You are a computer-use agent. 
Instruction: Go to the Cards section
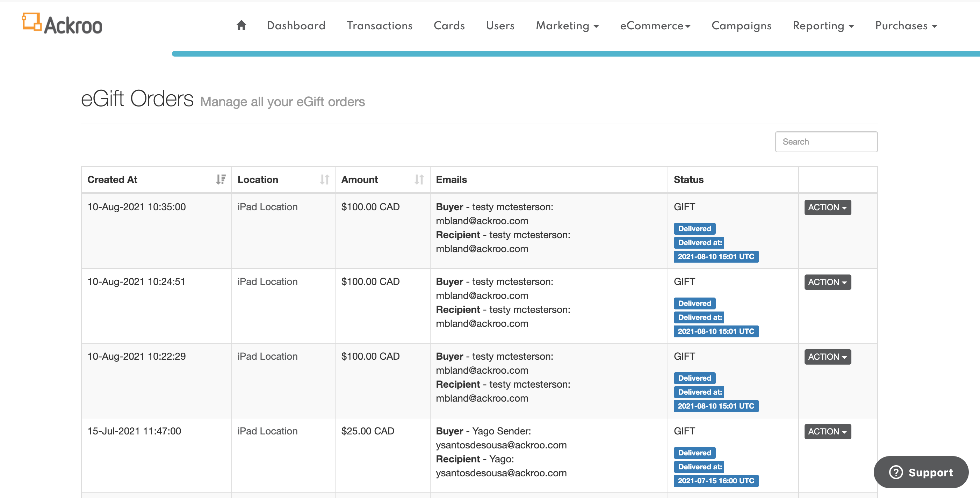(449, 25)
